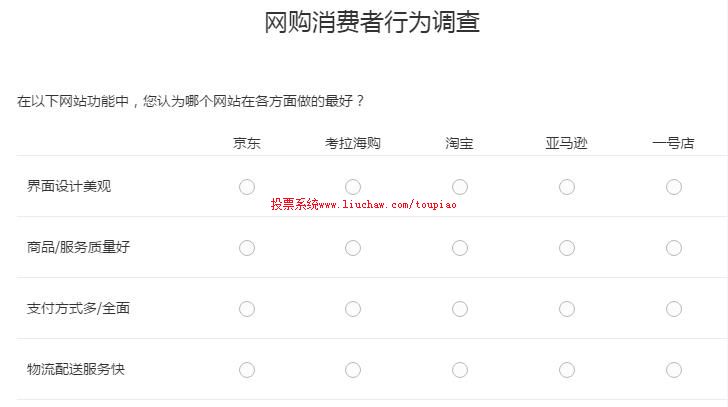
Task: Pick 一号店 in the 支付方式多/全面 row
Action: (x=674, y=309)
